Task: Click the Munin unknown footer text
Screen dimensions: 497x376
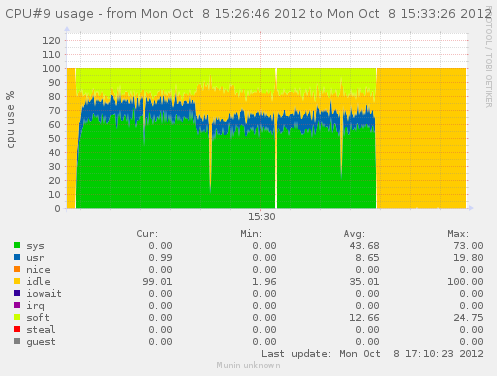Action: (x=248, y=365)
